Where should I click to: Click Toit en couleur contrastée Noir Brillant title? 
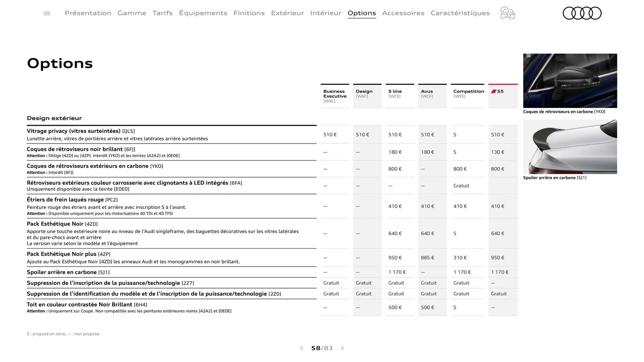pos(87,304)
